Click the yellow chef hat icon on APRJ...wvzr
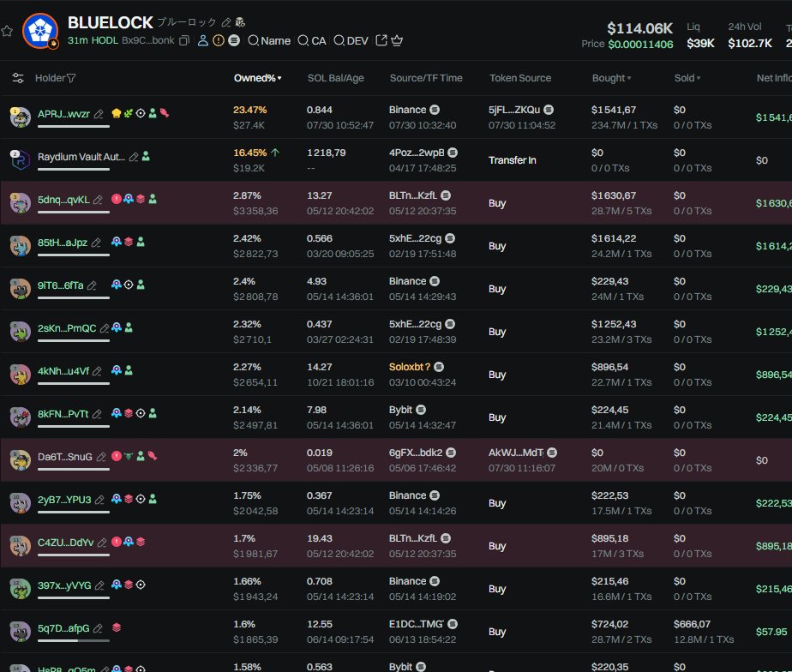 coord(117,113)
